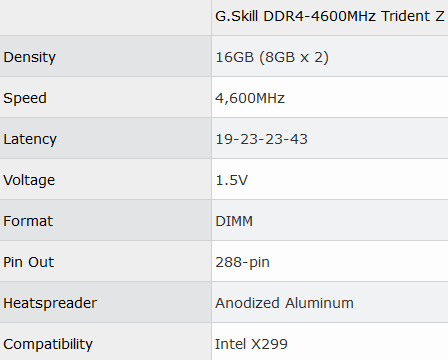
Task: Click the Intel X299 compatibility value
Action: click(251, 344)
